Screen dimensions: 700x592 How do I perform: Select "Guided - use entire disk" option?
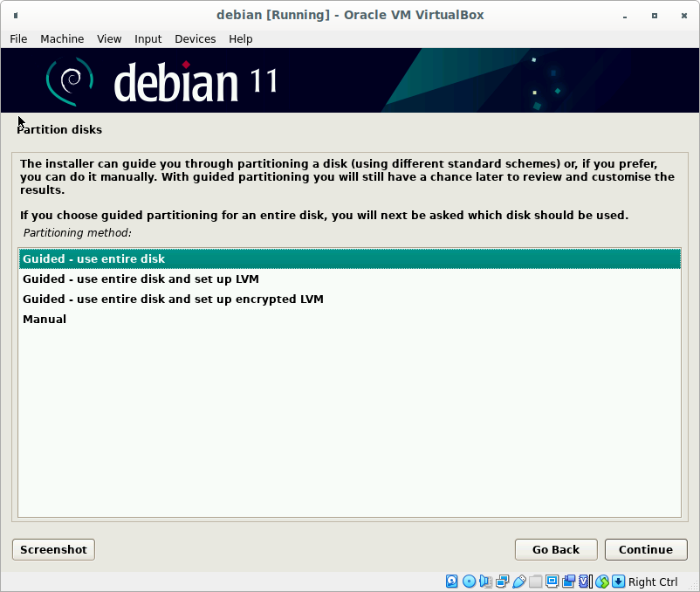click(x=94, y=259)
